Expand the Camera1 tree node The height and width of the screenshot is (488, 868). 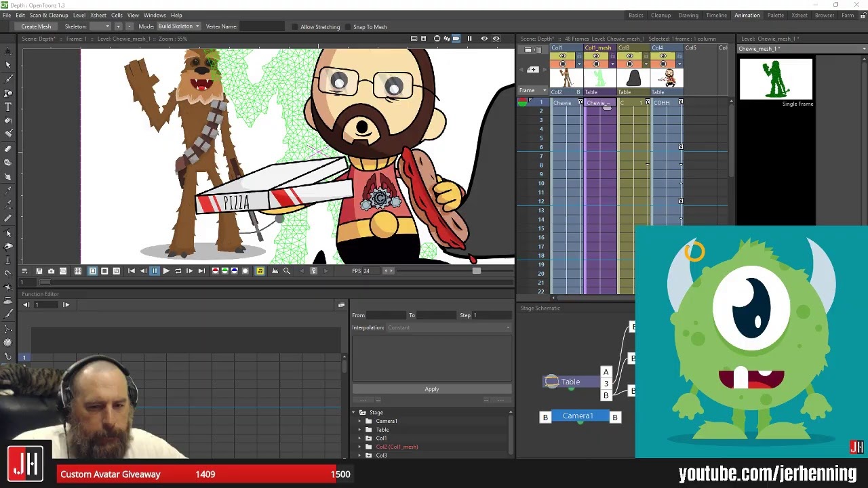click(360, 421)
